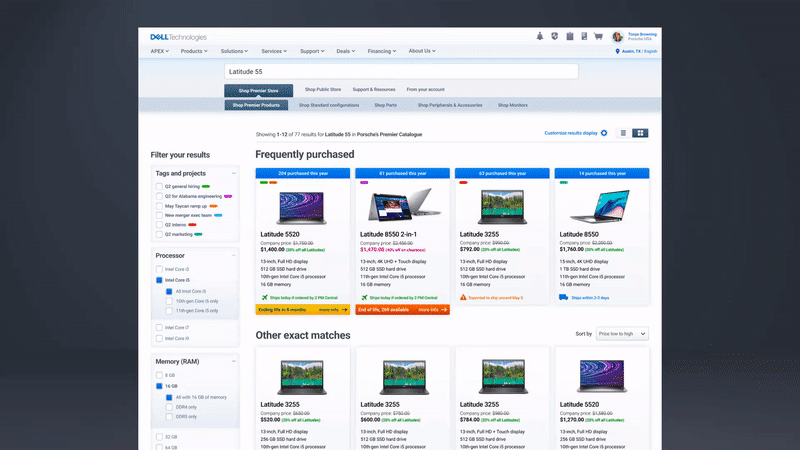This screenshot has width=800, height=450.
Task: Select DDR4 only memory option
Action: 169,407
